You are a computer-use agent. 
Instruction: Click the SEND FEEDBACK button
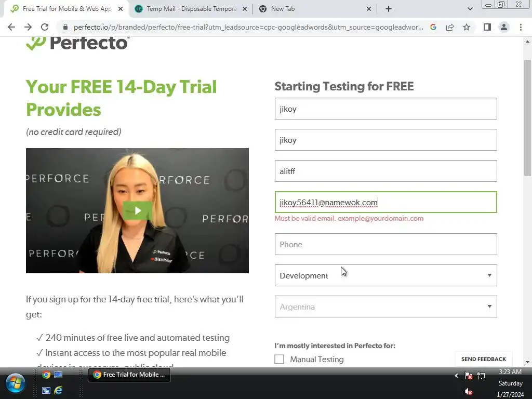[x=484, y=359]
